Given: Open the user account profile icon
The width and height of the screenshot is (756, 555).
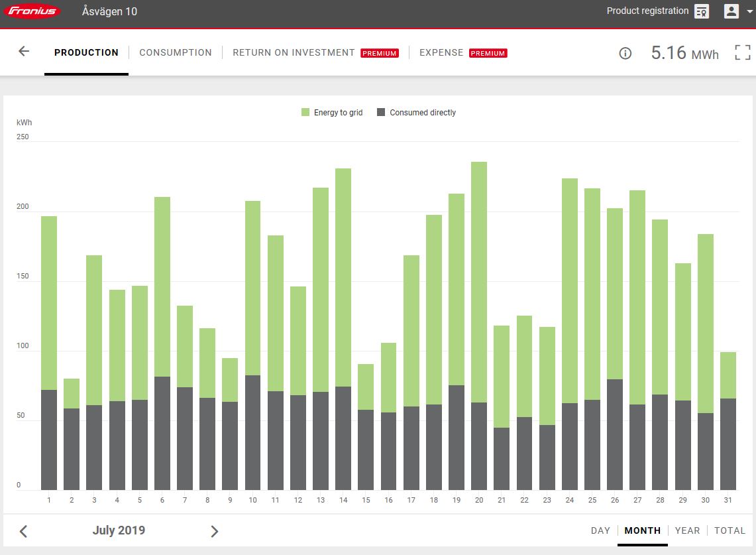Looking at the screenshot, I should 731,11.
